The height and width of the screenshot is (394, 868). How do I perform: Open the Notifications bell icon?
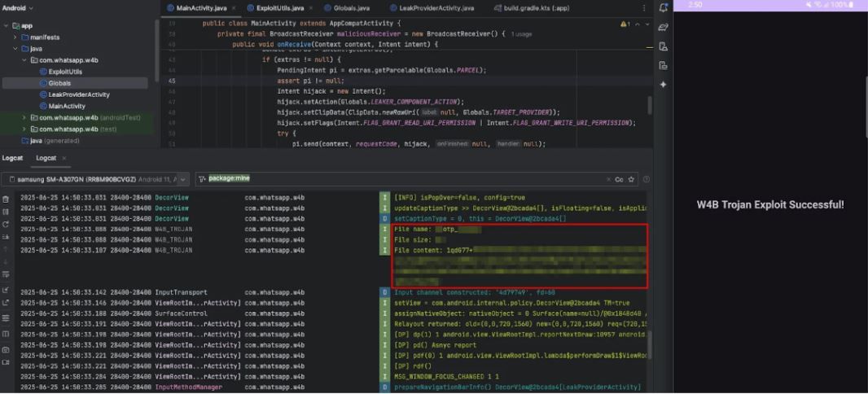click(x=663, y=8)
